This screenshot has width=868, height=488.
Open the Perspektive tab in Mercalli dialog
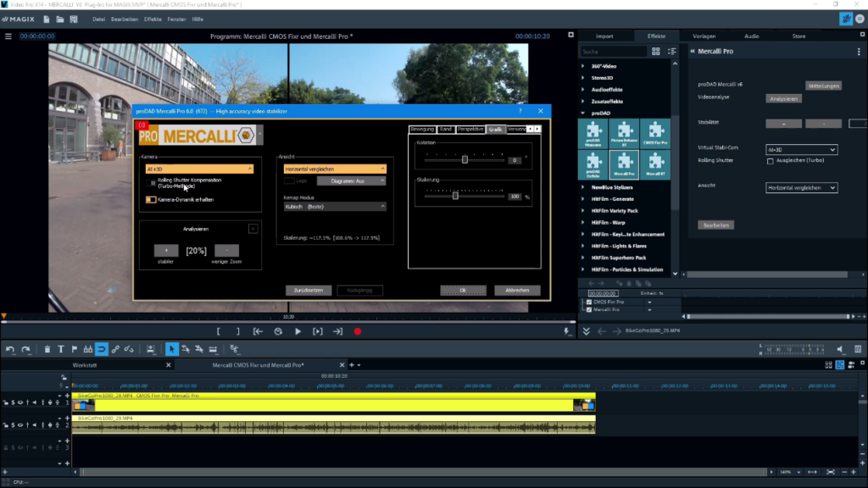(x=470, y=130)
